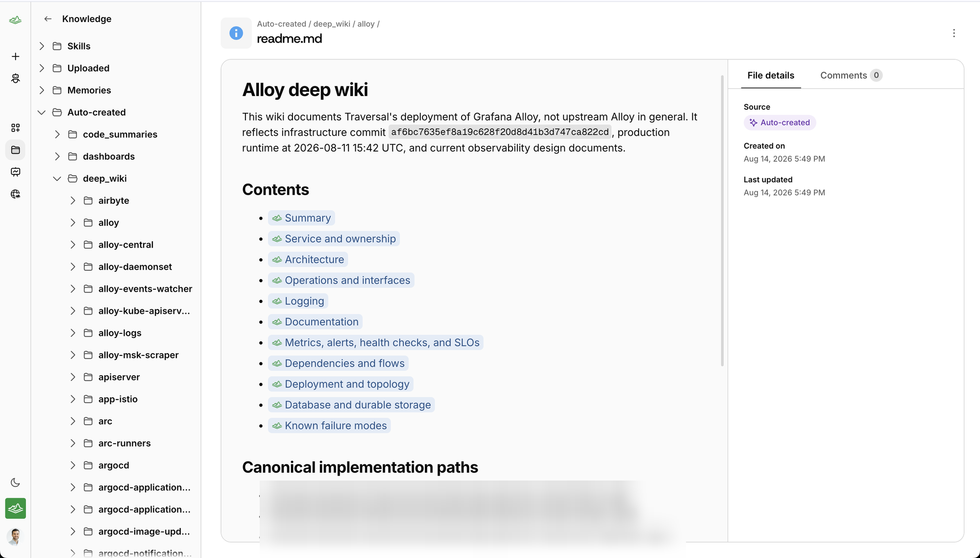Click the Skills folder icon
Viewport: 980px width, 558px height.
point(57,46)
